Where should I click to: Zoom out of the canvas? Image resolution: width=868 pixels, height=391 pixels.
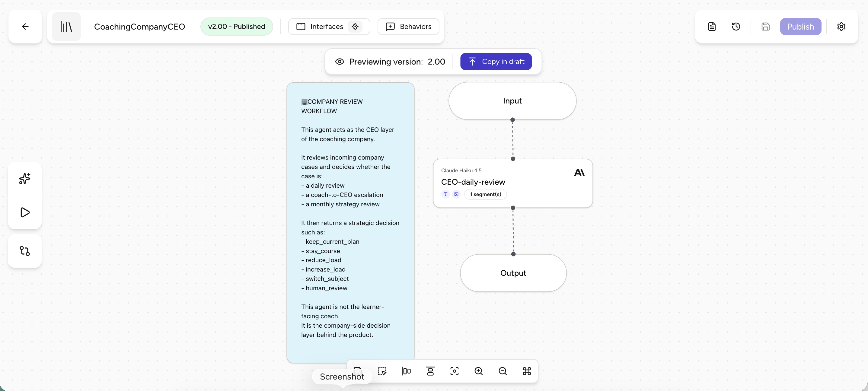click(x=503, y=371)
